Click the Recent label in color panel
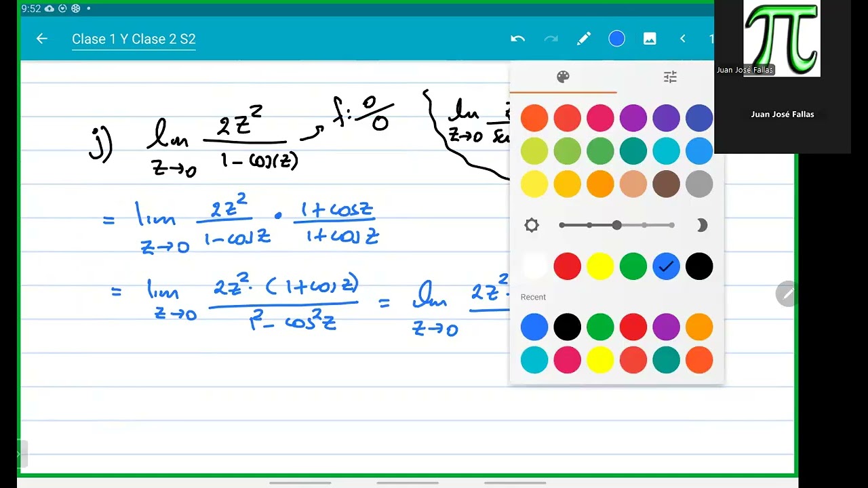Viewport: 868px width, 488px height. click(x=533, y=297)
